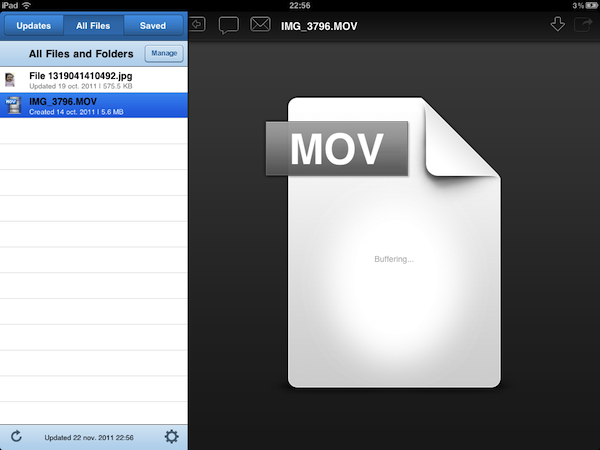The height and width of the screenshot is (450, 600).
Task: Click the Manage button
Action: [x=164, y=53]
